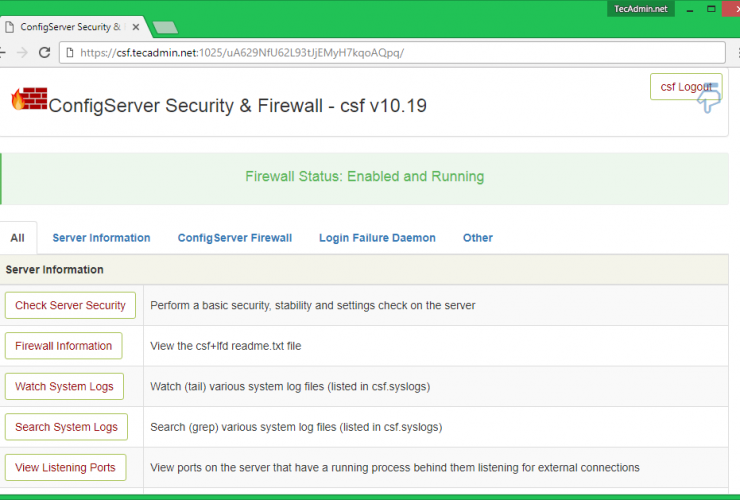Open a new browser tab
The image size is (740, 500).
point(165,27)
